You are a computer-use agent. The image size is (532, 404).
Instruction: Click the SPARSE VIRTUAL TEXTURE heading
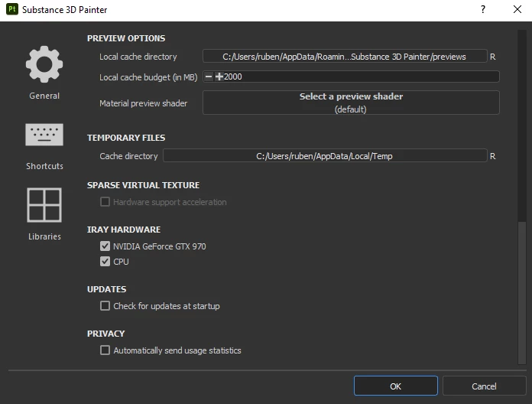tap(143, 185)
